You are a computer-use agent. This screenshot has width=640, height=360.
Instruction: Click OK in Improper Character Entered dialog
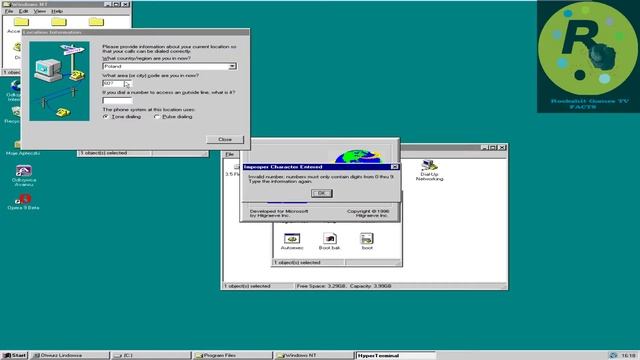pyautogui.click(x=322, y=193)
